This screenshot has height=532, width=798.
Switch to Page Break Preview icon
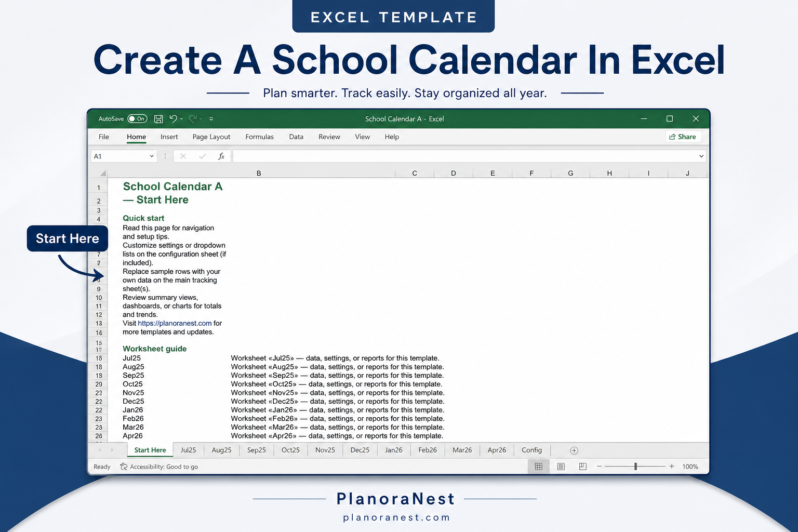click(583, 467)
